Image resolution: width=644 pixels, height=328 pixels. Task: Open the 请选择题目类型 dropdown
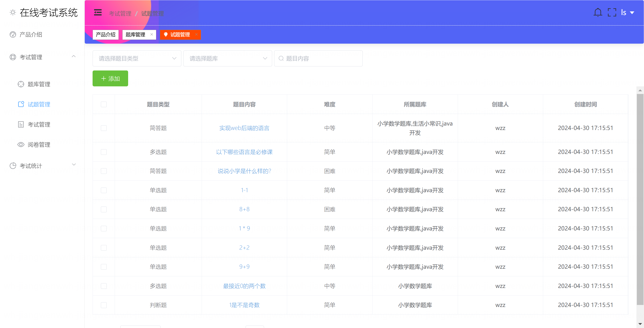[x=137, y=58]
